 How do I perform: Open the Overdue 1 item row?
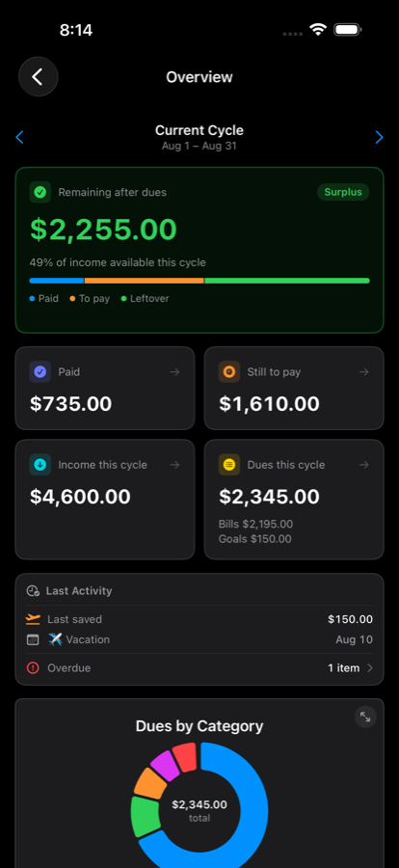pos(199,668)
